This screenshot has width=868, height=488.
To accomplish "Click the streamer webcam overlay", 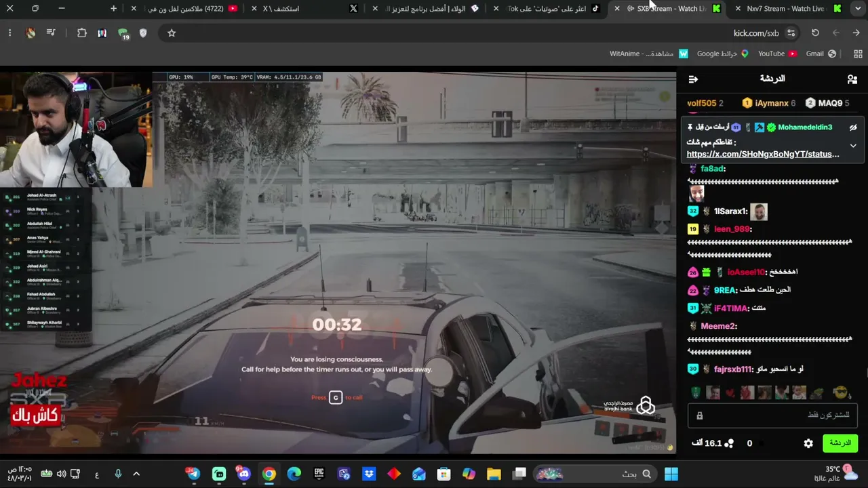I will point(76,129).
